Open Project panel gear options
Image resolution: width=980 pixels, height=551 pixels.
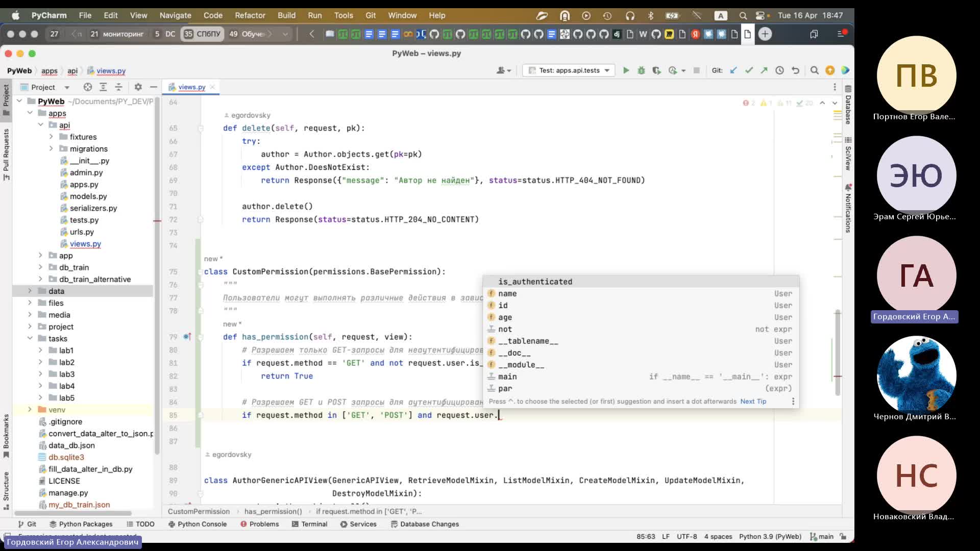tap(138, 87)
